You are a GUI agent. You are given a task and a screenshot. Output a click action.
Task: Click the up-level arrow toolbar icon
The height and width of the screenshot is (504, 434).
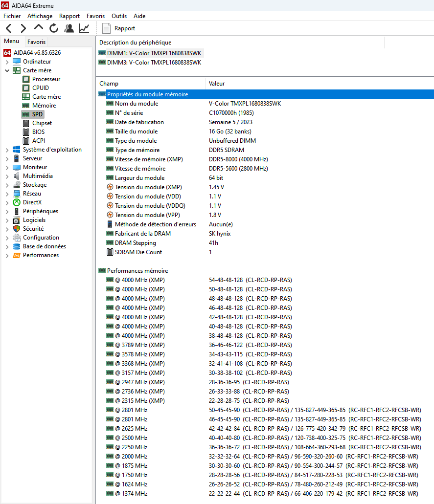pyautogui.click(x=38, y=28)
